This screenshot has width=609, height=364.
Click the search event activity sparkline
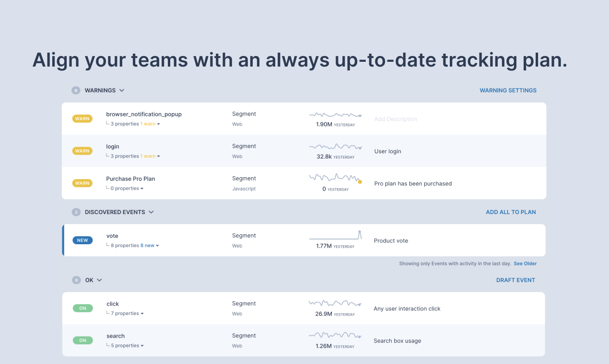pyautogui.click(x=335, y=336)
